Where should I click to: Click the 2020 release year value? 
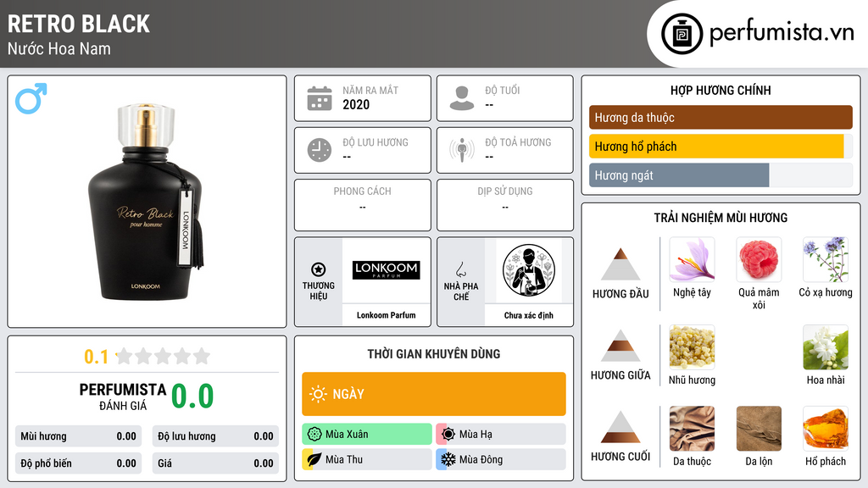356,104
